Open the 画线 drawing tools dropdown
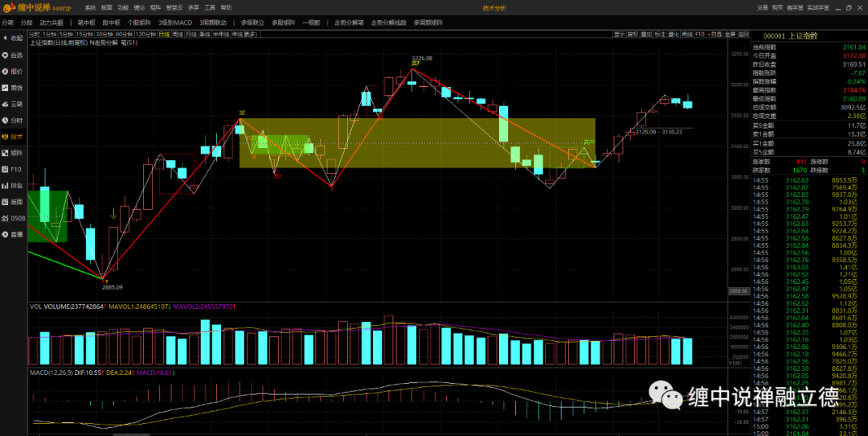 click(687, 35)
